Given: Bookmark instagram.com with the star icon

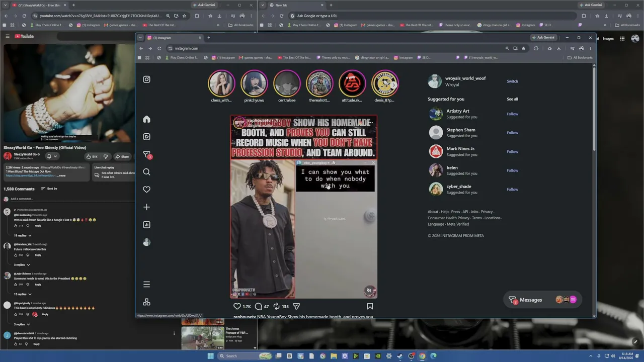Looking at the screenshot, I should 523,48.
